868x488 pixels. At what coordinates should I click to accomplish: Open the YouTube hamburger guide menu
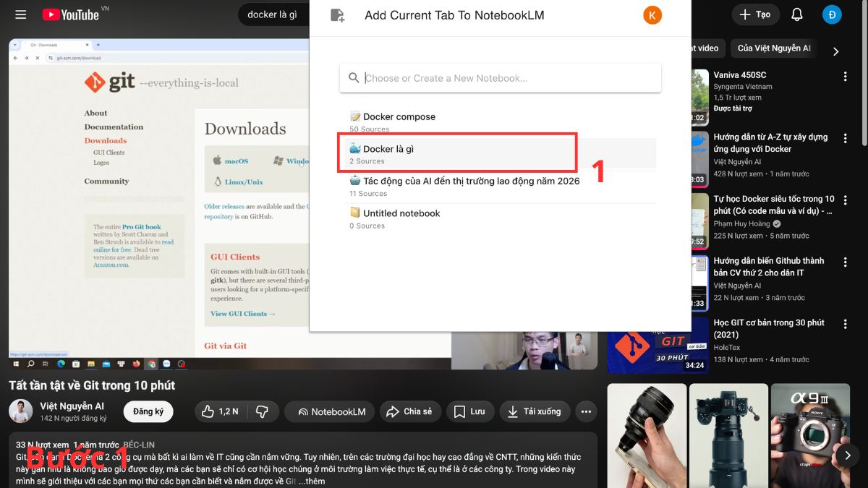[x=20, y=14]
